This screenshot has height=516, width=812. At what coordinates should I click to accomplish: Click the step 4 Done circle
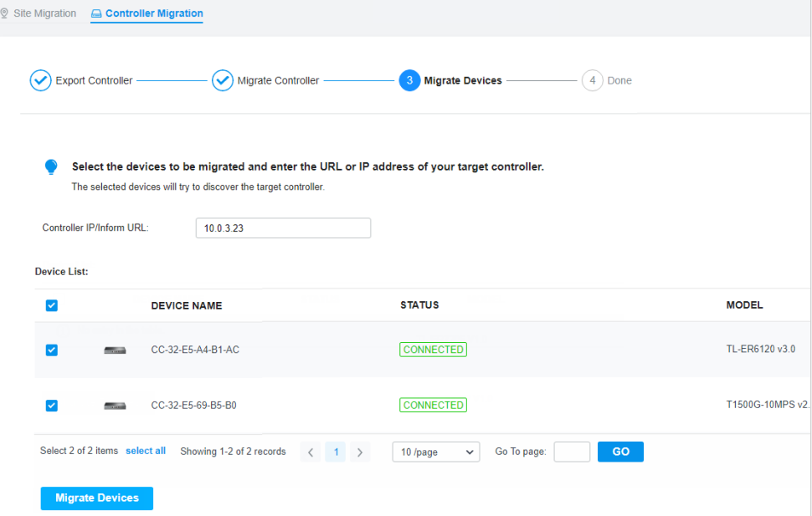point(592,79)
